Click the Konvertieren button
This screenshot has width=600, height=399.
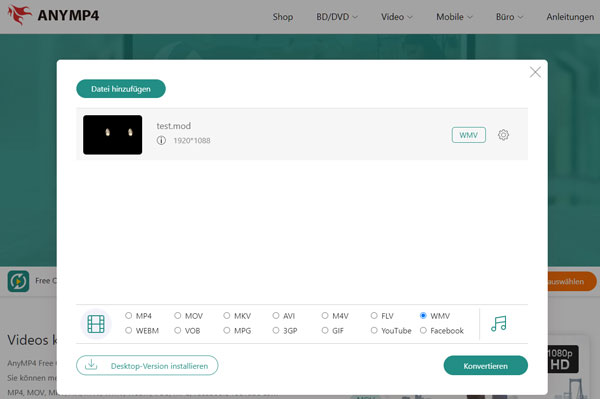point(486,366)
